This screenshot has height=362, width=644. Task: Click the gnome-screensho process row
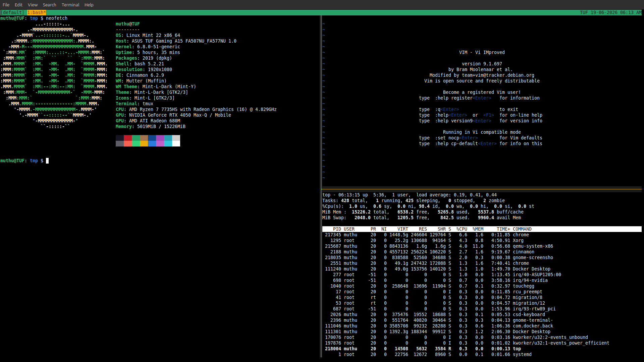[482, 257]
